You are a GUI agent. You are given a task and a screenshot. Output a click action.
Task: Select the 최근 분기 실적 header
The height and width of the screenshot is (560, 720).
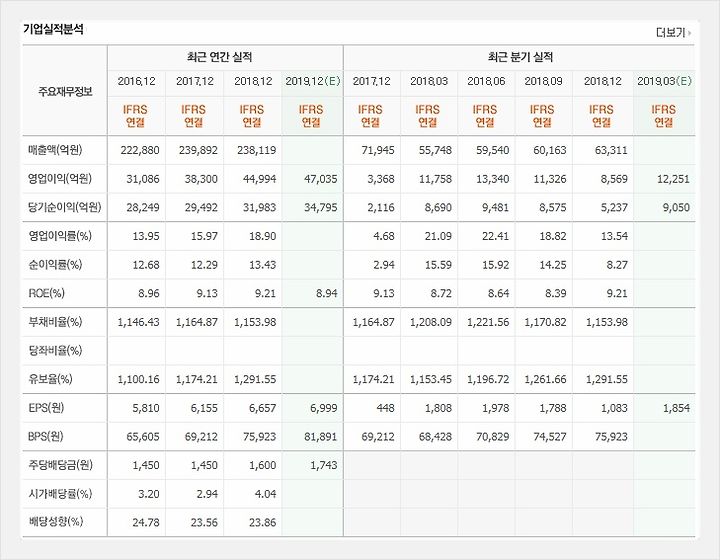520,57
